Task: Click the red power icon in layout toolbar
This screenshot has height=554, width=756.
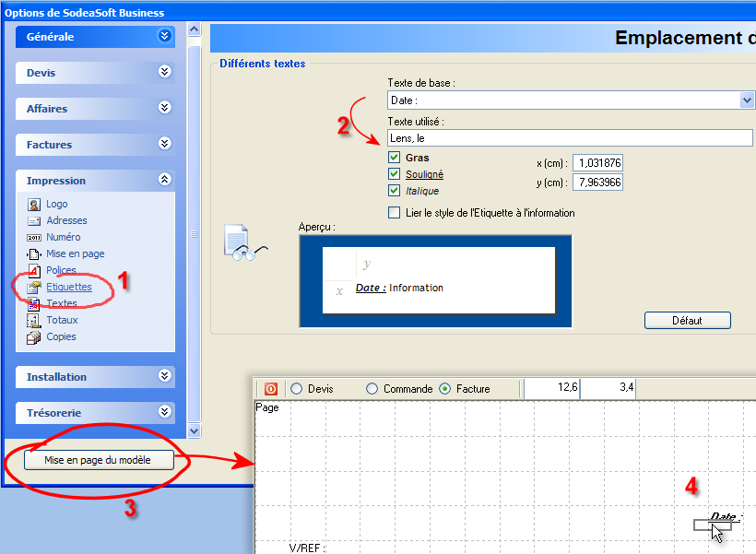Action: pyautogui.click(x=271, y=389)
